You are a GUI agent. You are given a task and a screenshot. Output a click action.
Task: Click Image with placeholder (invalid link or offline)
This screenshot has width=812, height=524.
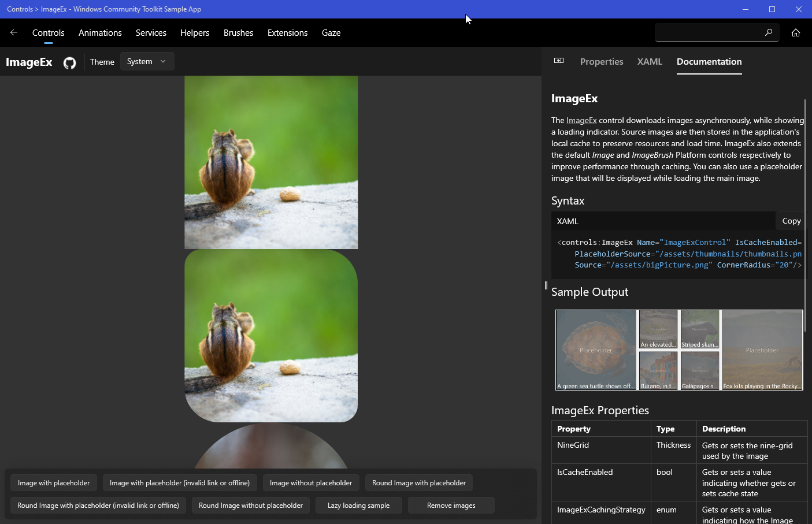(x=180, y=483)
